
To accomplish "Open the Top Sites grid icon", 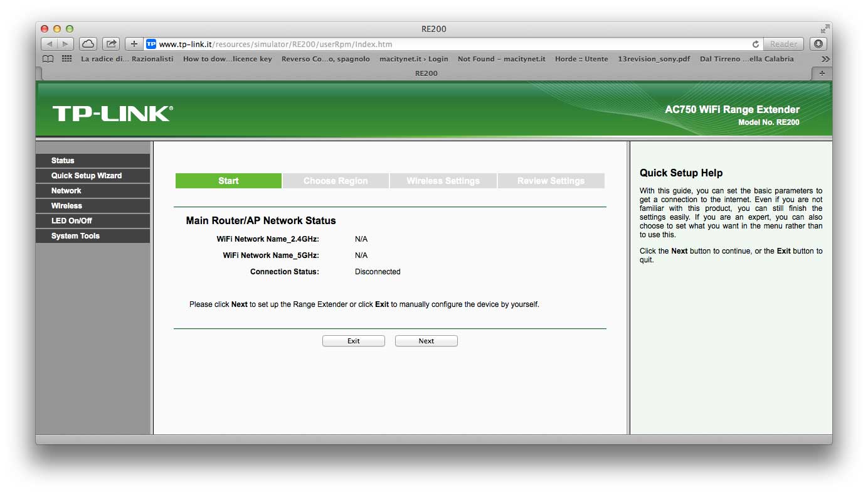I will 66,59.
